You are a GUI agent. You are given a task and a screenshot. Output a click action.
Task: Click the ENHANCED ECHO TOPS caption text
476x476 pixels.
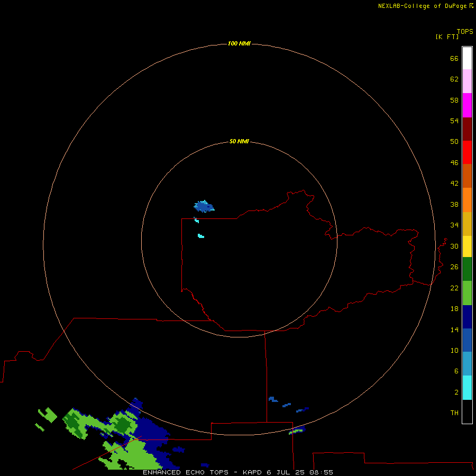coord(186,472)
